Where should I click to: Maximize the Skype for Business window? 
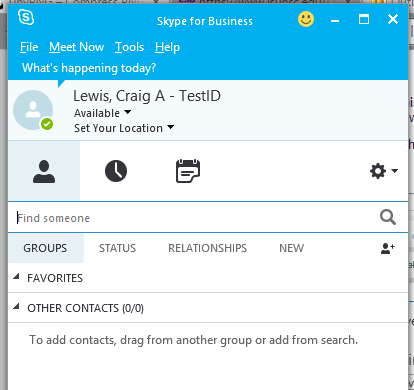tap(364, 19)
